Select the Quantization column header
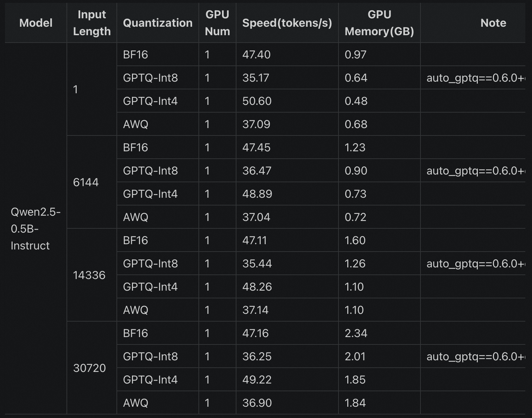Viewport: 532px width, 418px height. tap(158, 23)
